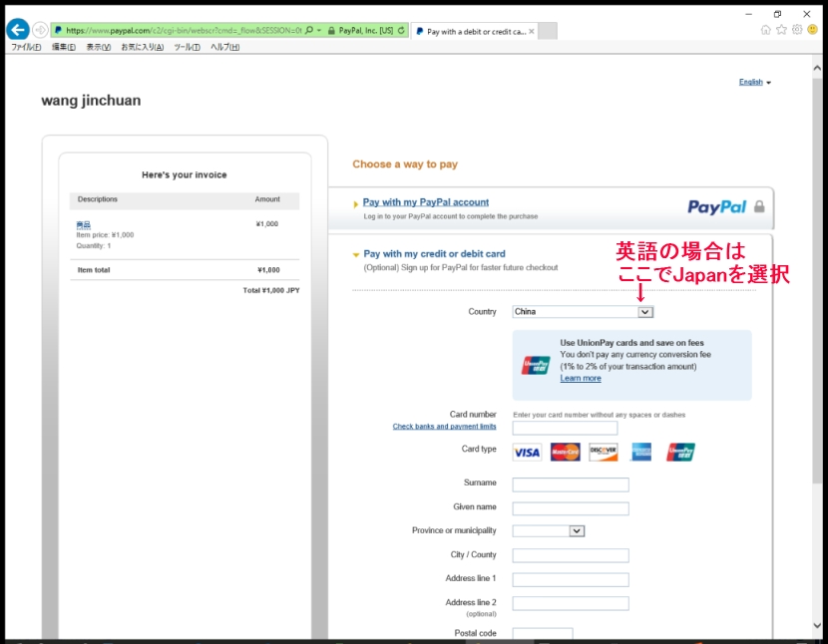
Task: Click the browser forward arrow button
Action: [x=40, y=30]
